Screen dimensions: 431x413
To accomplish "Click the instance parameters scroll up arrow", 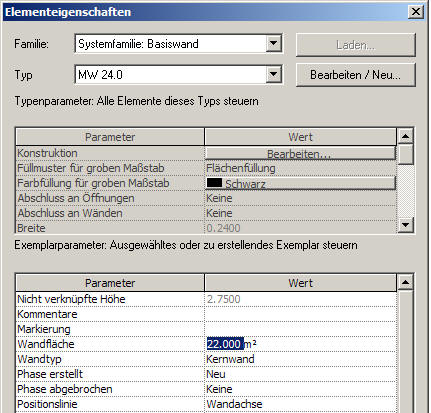I will pyautogui.click(x=406, y=283).
